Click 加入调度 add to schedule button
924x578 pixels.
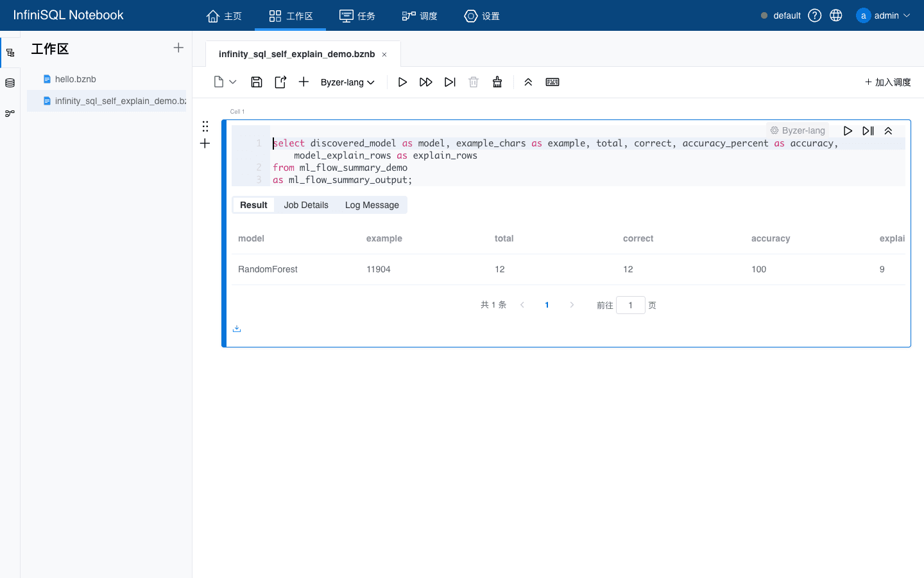[x=888, y=82]
